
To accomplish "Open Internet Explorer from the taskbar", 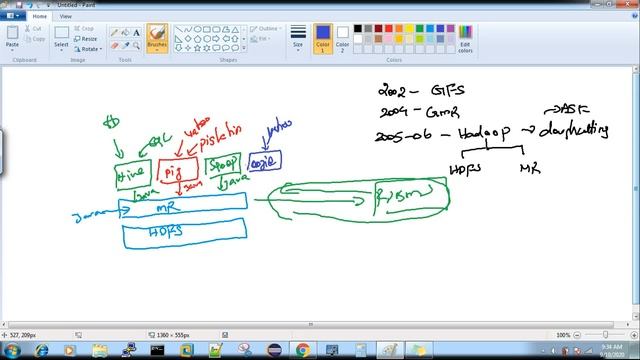I will click(41, 350).
